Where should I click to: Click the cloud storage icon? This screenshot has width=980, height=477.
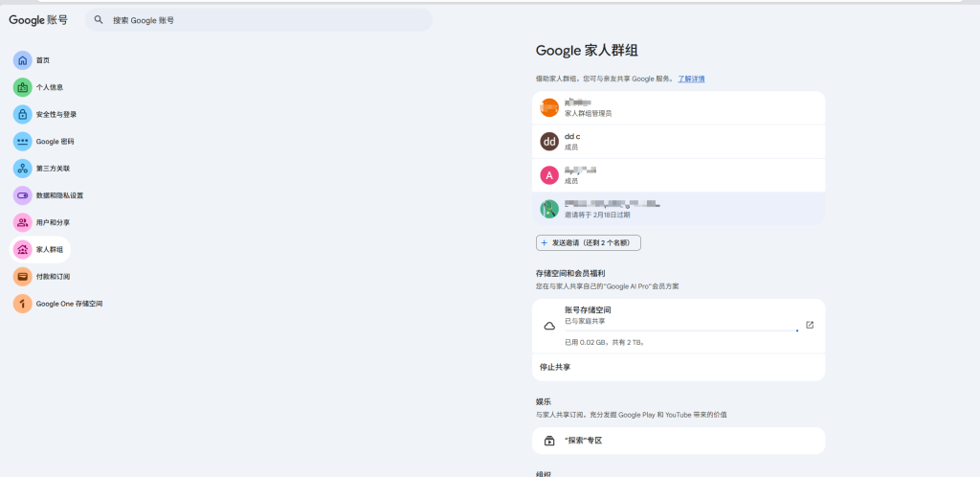(x=549, y=326)
